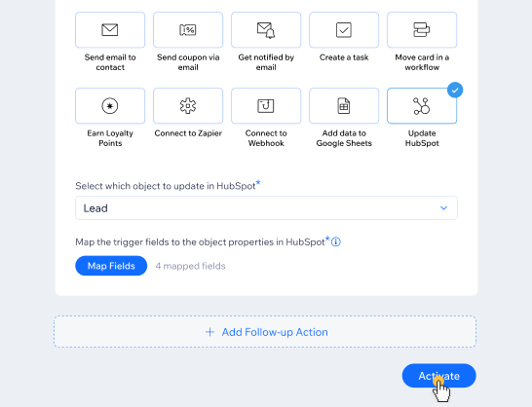Select Move card in a workflow
The height and width of the screenshot is (407, 532).
(x=422, y=30)
